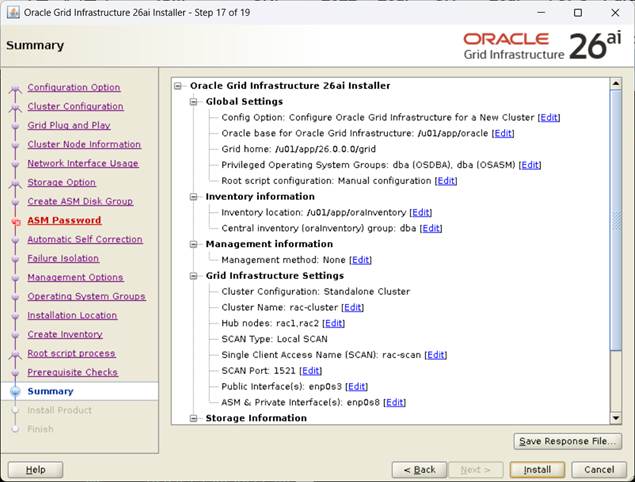Open the Grid Plug and Play step
Screen dimensions: 635x482
tap(69, 126)
